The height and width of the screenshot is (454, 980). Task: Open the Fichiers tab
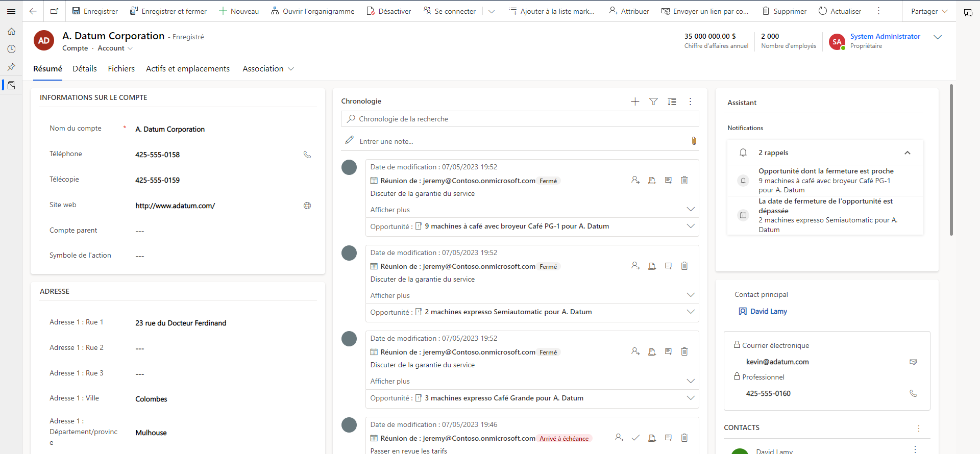point(121,69)
